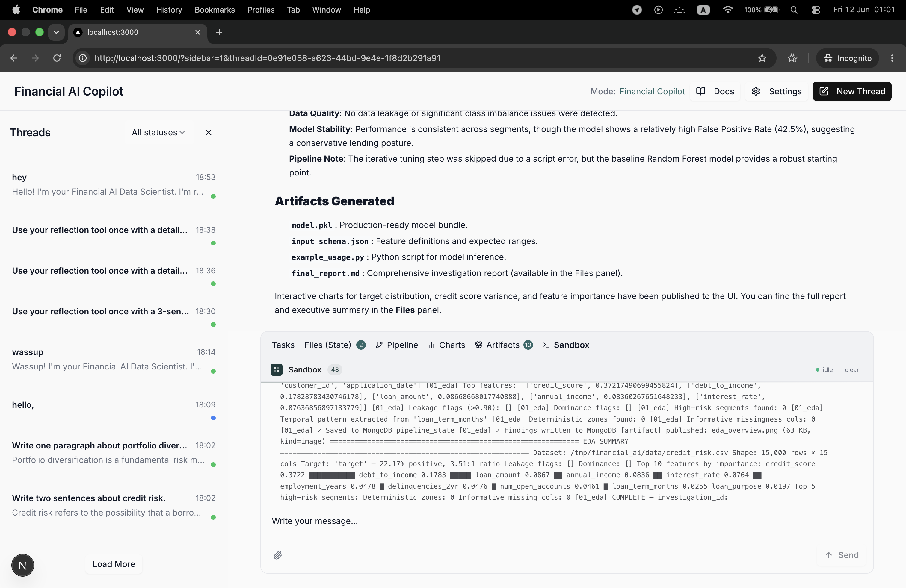This screenshot has height=588, width=906.
Task: Click the paper-plane icon in the menu bar
Action: pos(636,10)
